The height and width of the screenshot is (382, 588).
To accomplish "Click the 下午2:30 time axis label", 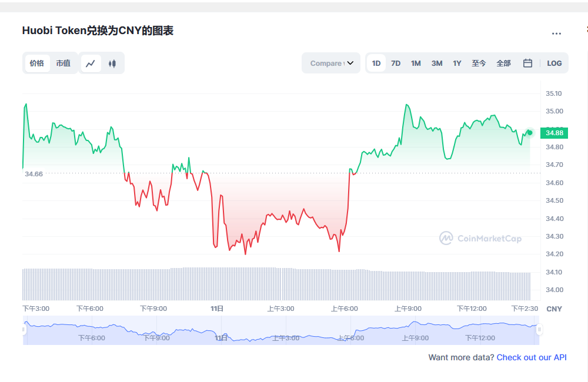I will click(524, 309).
